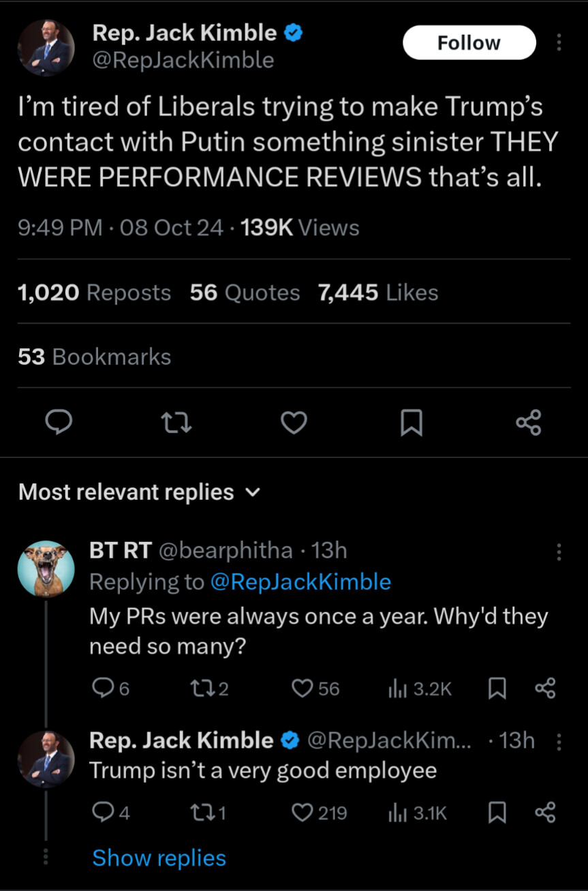588x891 pixels.
Task: View the 56 Quotes list
Action: 245,292
